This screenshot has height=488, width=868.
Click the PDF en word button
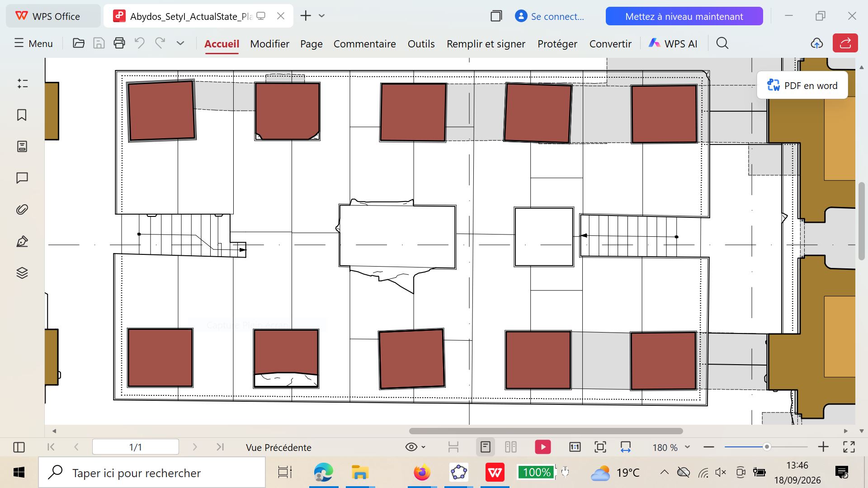[802, 85]
